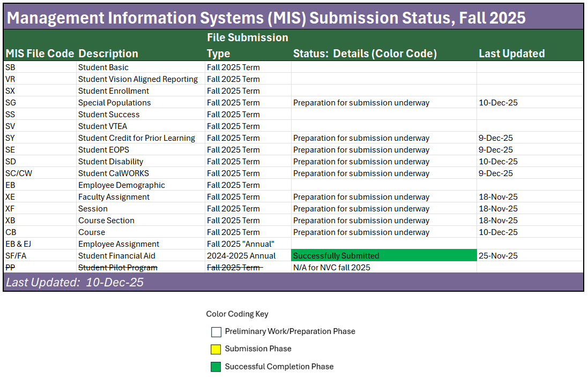Select the Last Updated column header

(x=511, y=54)
